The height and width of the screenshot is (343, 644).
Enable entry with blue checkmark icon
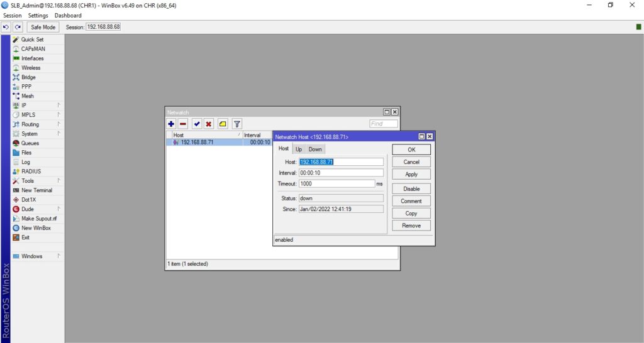tap(197, 124)
